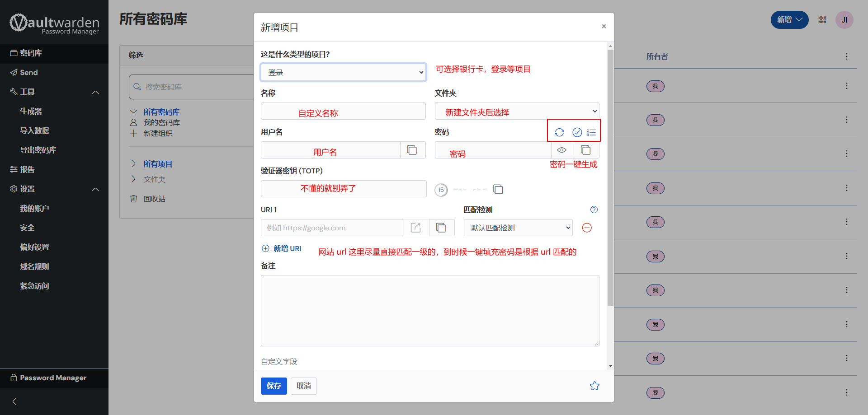Click the TOTP authenticator key field

pyautogui.click(x=344, y=189)
